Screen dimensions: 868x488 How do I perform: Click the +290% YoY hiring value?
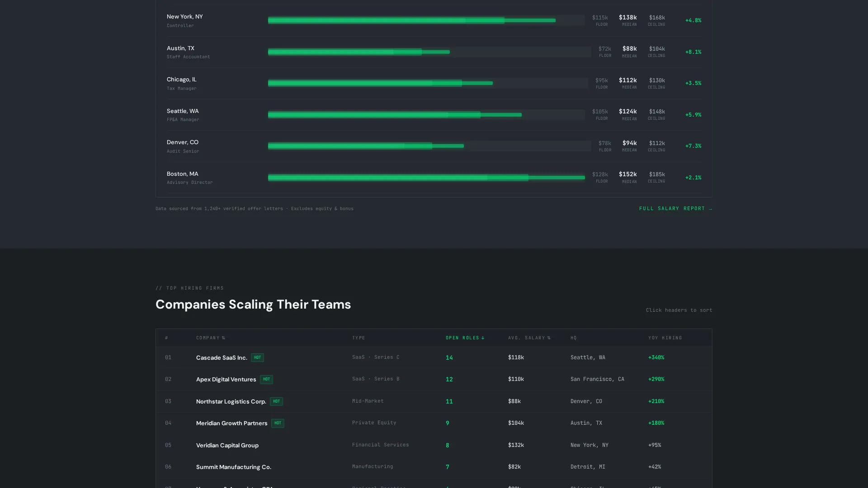click(656, 379)
